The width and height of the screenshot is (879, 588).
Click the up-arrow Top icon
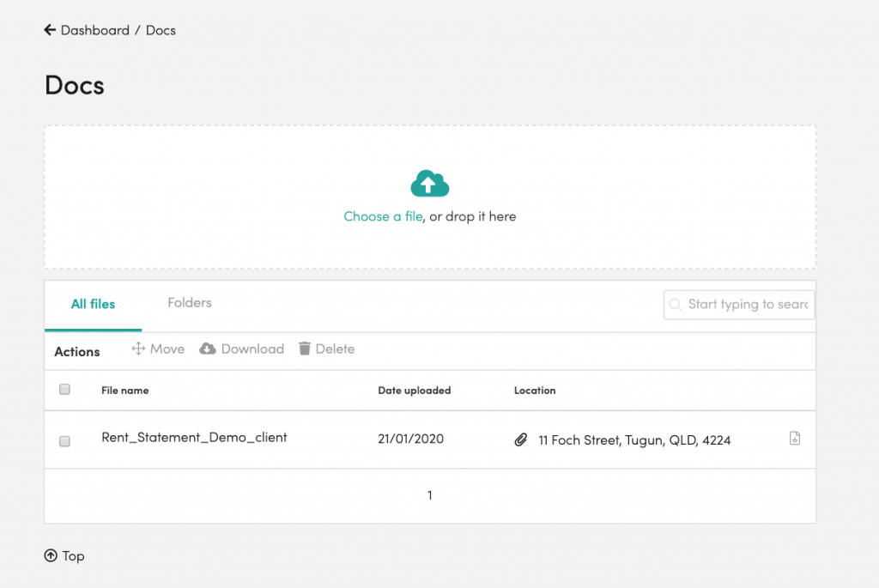click(x=50, y=556)
